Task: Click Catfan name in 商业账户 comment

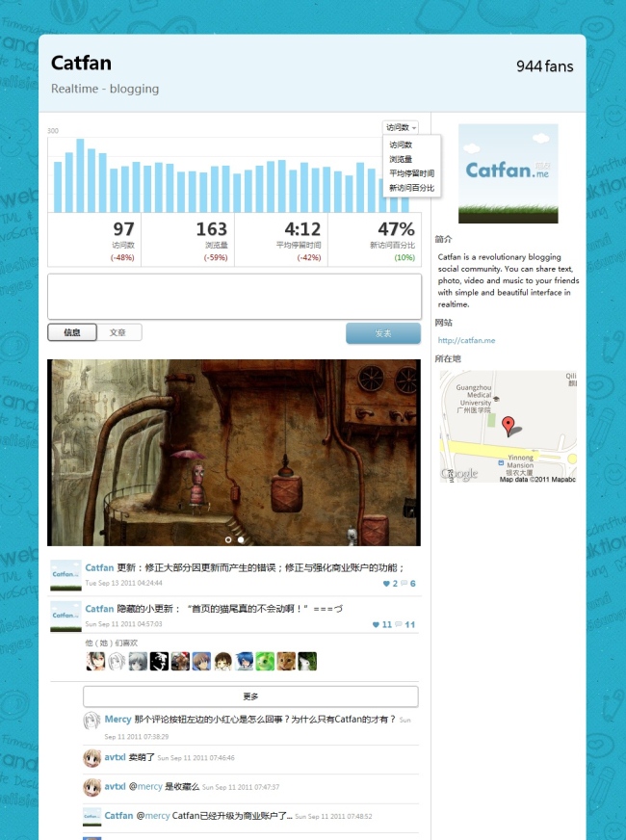Action: coord(118,815)
